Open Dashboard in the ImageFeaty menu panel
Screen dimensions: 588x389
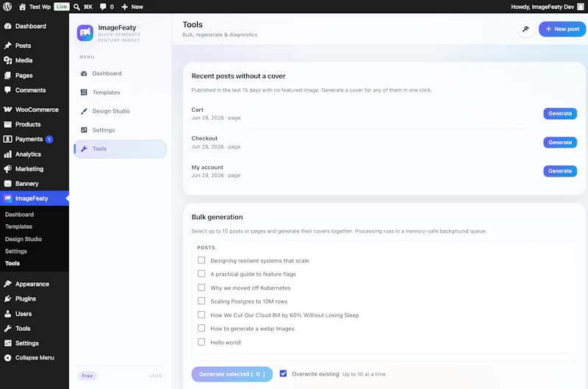pos(120,74)
